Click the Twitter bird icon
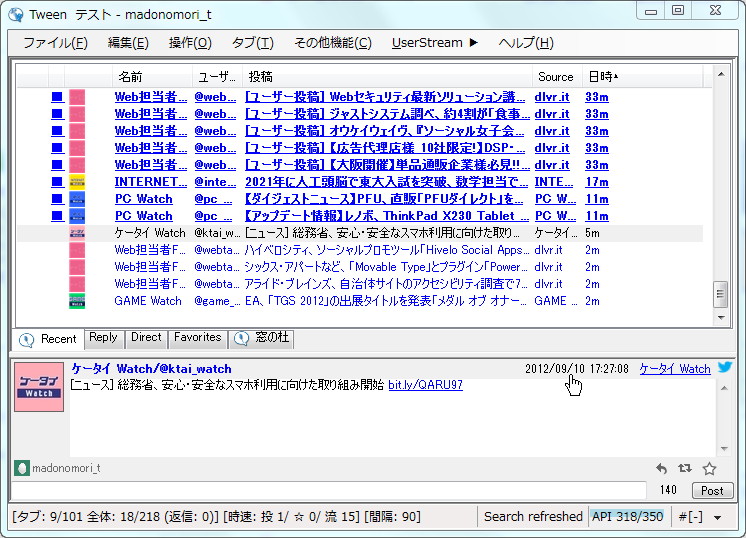Screen dimensions: 746x538 coord(725,367)
